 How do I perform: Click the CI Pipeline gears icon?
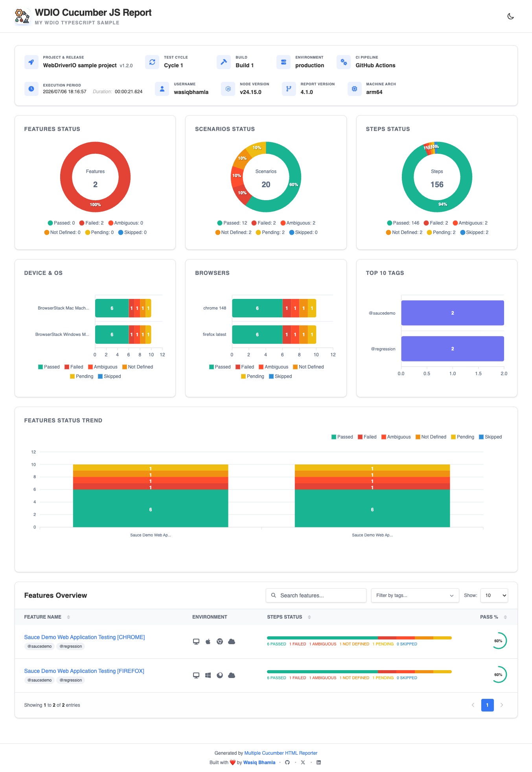[x=344, y=62]
